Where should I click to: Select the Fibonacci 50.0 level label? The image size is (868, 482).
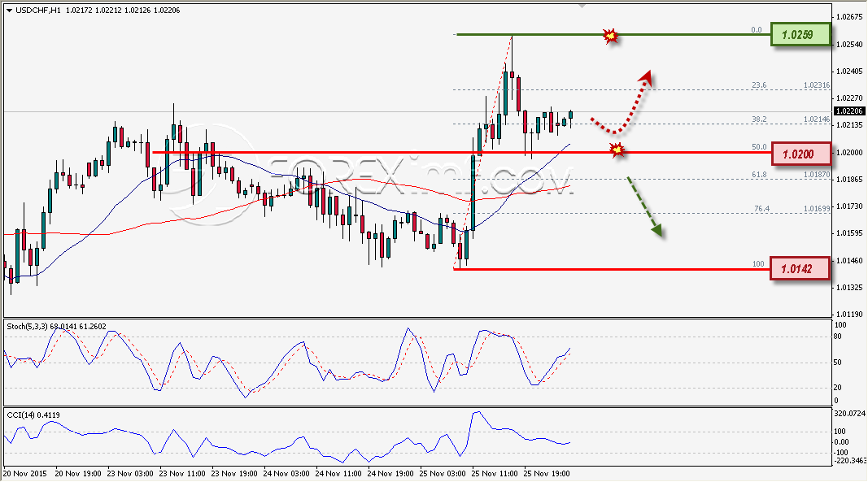point(759,147)
